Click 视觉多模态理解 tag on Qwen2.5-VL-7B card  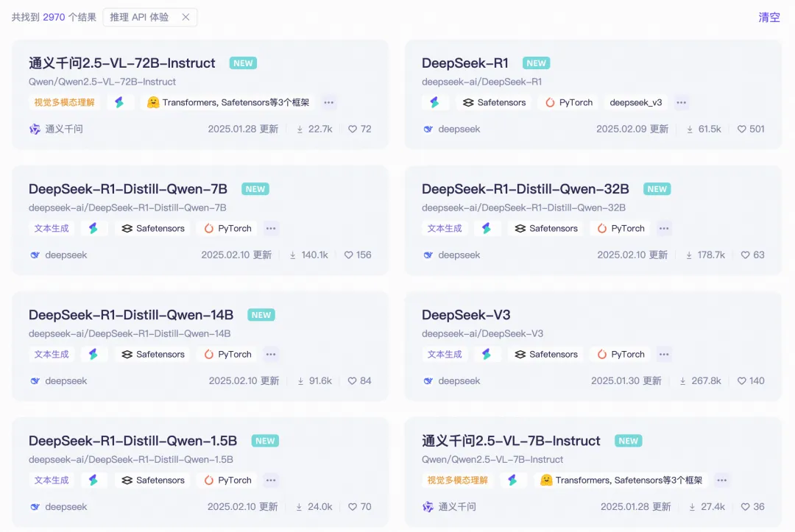coord(457,480)
